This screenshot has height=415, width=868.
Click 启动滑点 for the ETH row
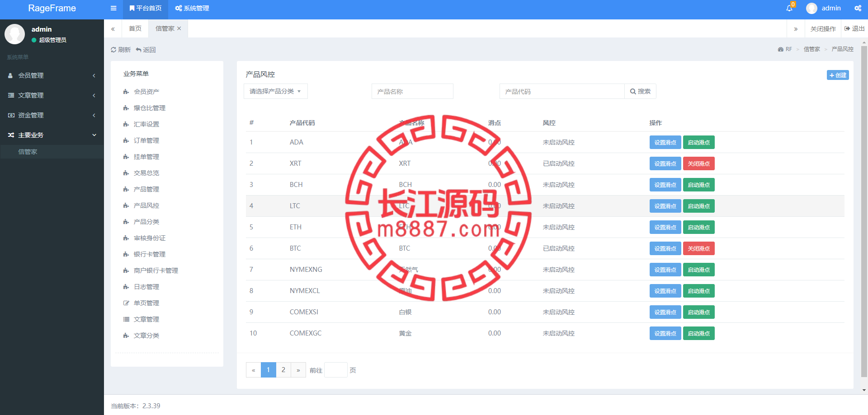[698, 227]
